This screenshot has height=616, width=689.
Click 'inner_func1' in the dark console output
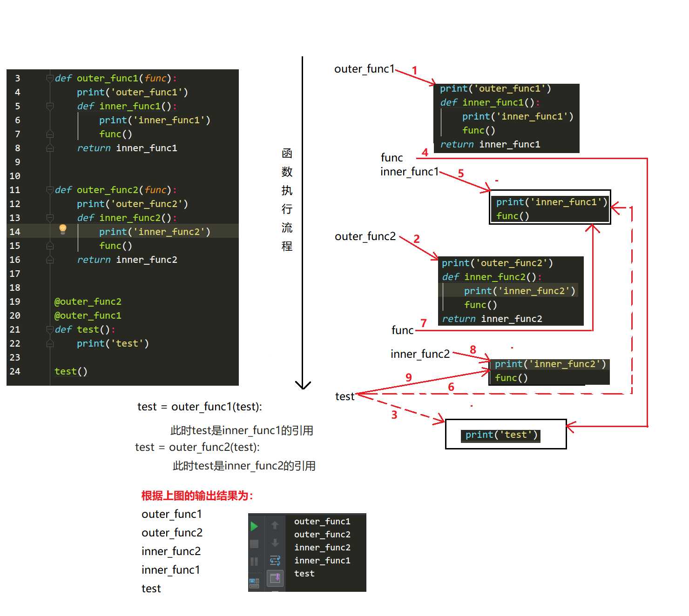pos(322,561)
